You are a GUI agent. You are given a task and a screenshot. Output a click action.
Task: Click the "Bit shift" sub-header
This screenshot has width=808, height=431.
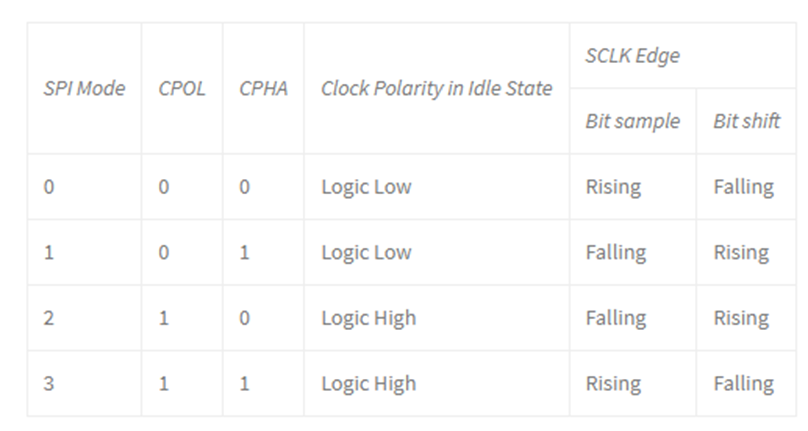coord(746,121)
